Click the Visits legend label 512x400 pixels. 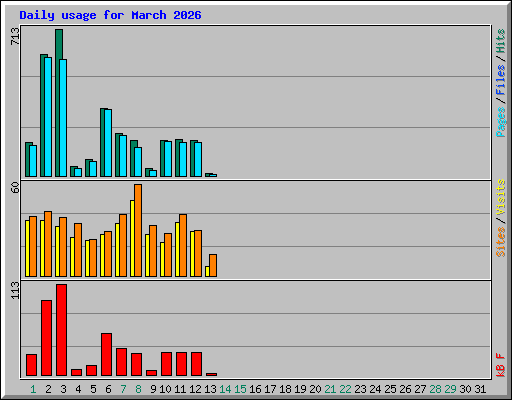(x=500, y=197)
